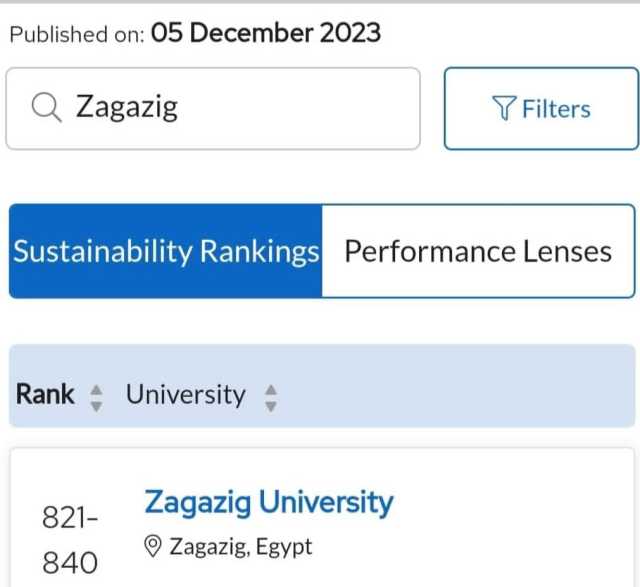Image resolution: width=640 pixels, height=587 pixels.
Task: Click the magnifying glass search icon
Action: [47, 108]
